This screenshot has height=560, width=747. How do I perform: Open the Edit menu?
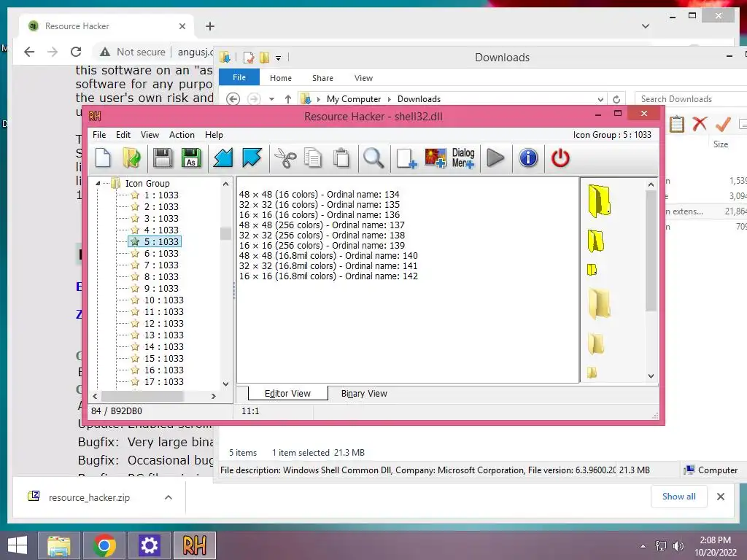pos(123,135)
